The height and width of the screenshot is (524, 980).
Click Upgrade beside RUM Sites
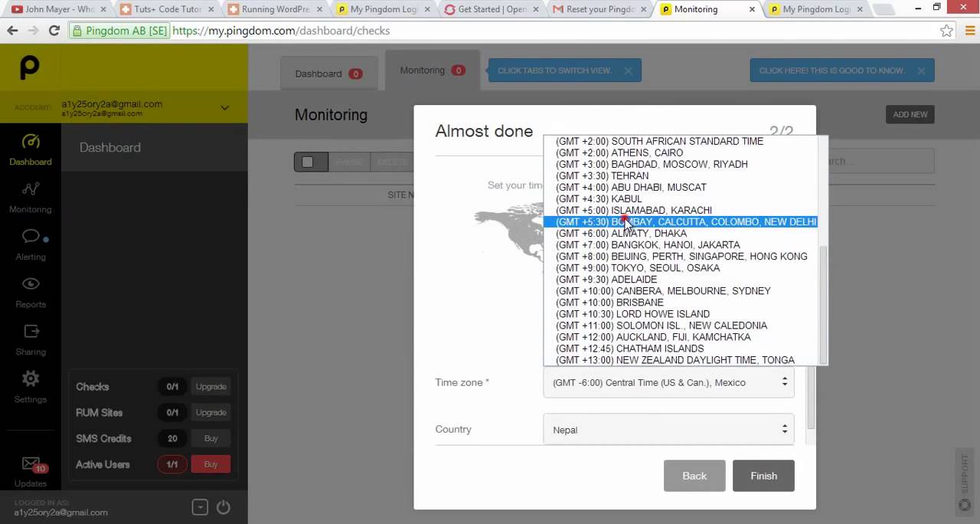211,413
